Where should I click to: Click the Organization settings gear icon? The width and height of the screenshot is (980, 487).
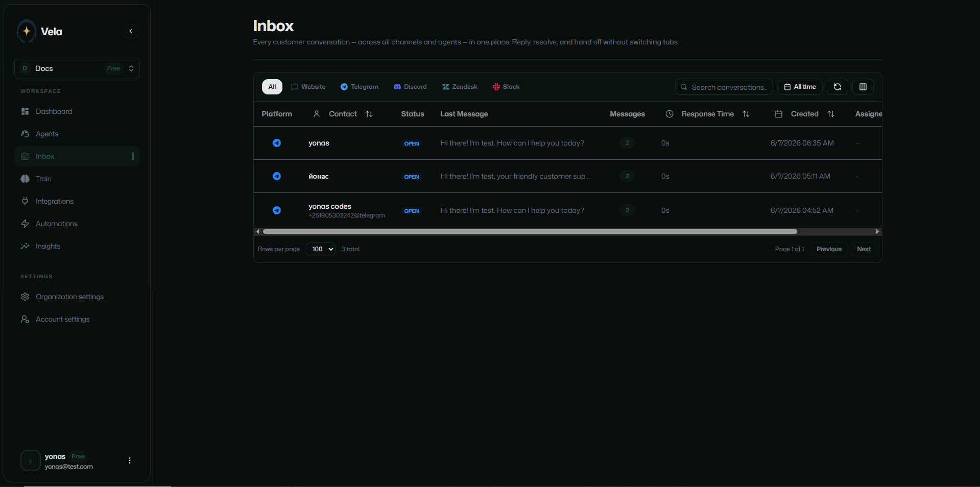(x=25, y=297)
